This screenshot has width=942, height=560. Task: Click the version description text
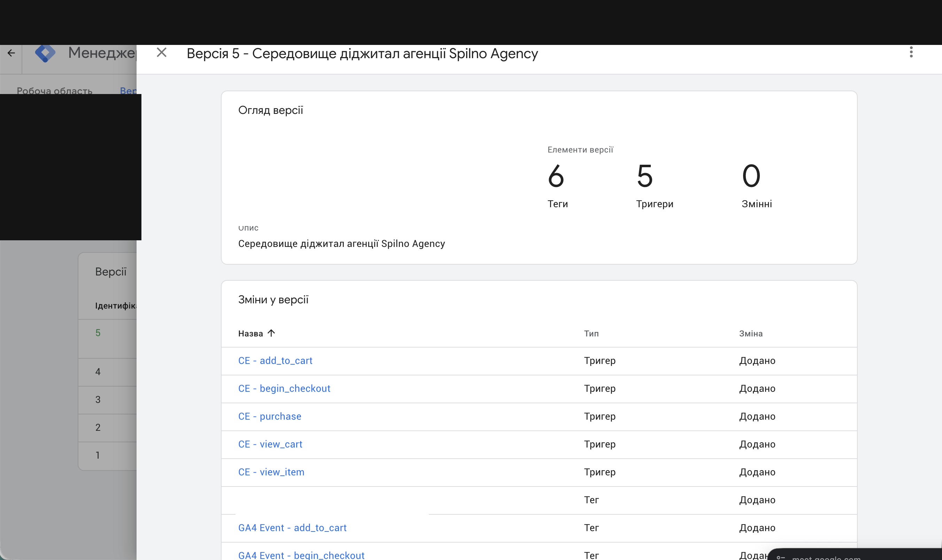pos(341,244)
